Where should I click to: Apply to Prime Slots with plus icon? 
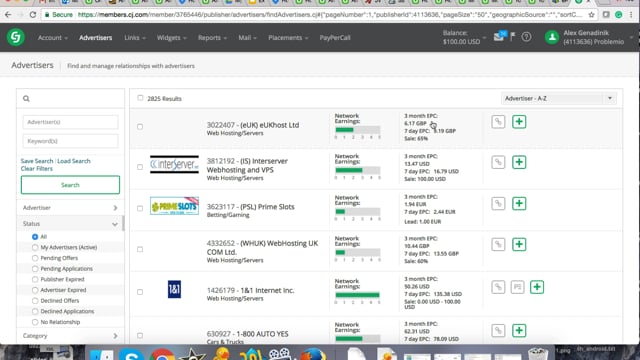519,203
